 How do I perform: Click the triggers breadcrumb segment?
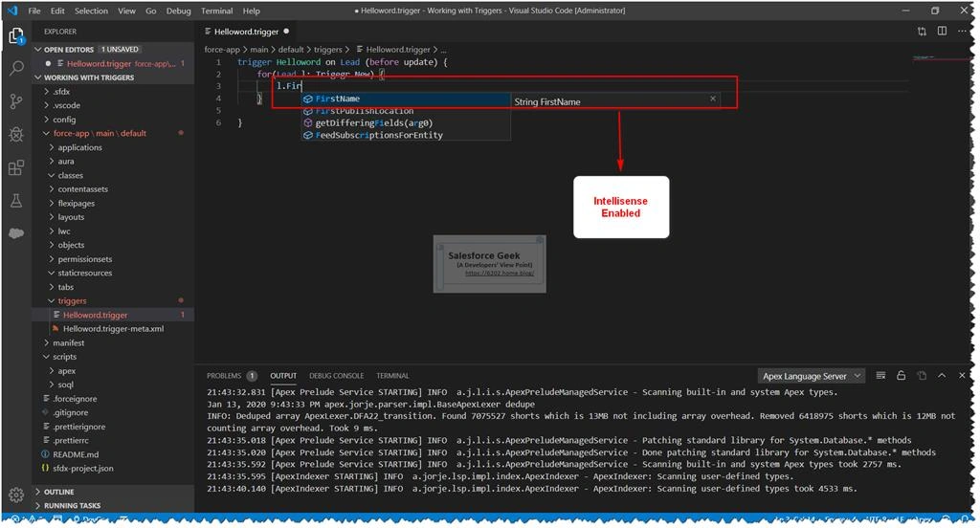(x=327, y=50)
